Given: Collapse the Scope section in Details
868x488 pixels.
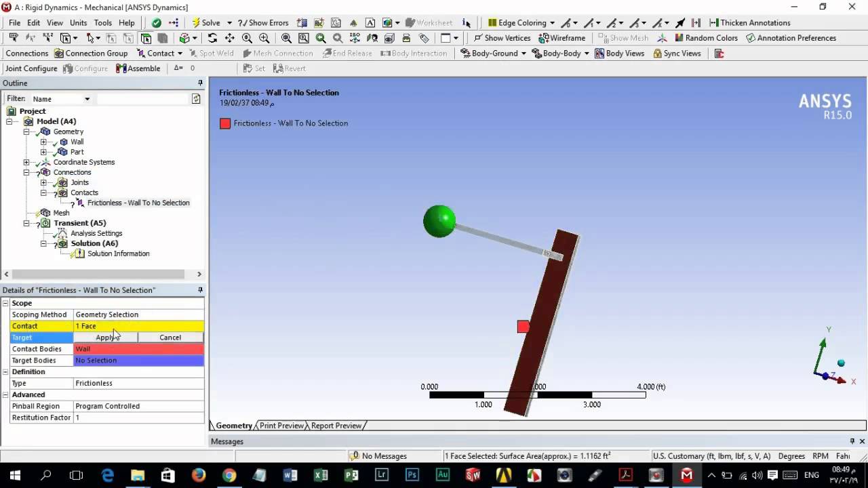Looking at the screenshot, I should click(x=6, y=303).
